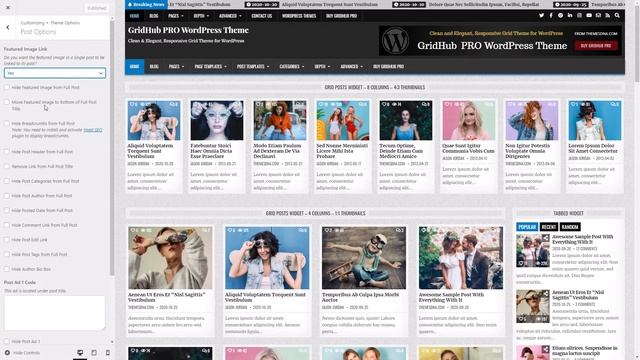This screenshot has width=640, height=360.
Task: Close the Customizer with the X icon
Action: pyautogui.click(x=8, y=7)
